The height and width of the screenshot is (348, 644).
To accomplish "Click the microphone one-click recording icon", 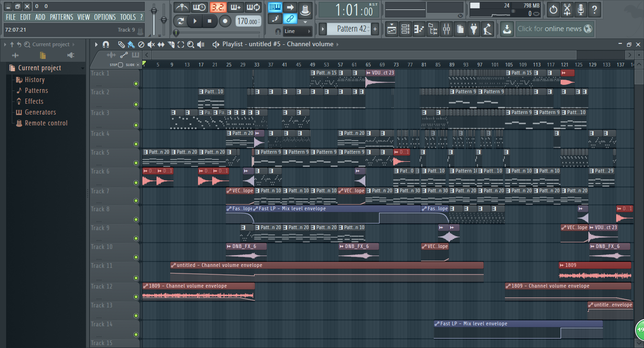I will [580, 9].
